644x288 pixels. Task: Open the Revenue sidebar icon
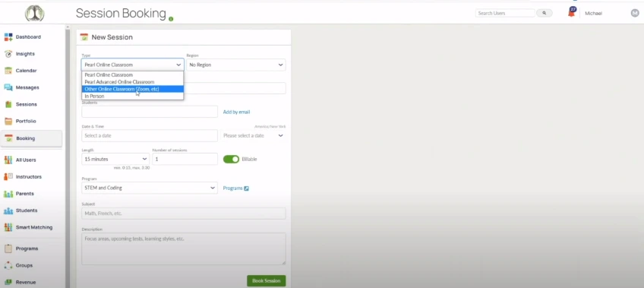pos(8,282)
